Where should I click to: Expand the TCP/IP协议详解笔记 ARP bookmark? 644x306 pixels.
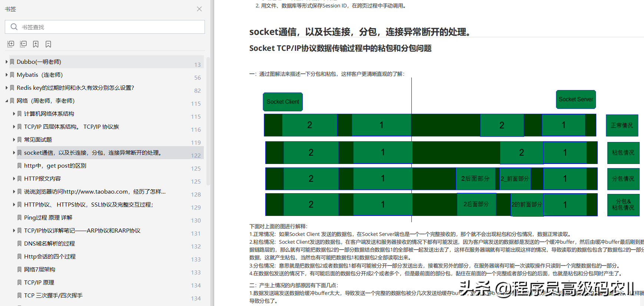point(14,230)
